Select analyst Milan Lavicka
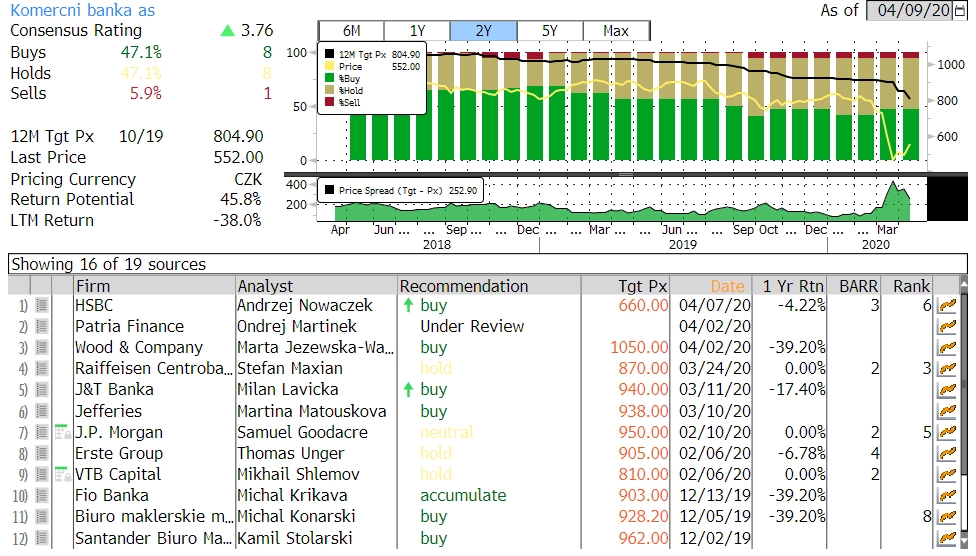The width and height of the screenshot is (976, 556). click(288, 390)
